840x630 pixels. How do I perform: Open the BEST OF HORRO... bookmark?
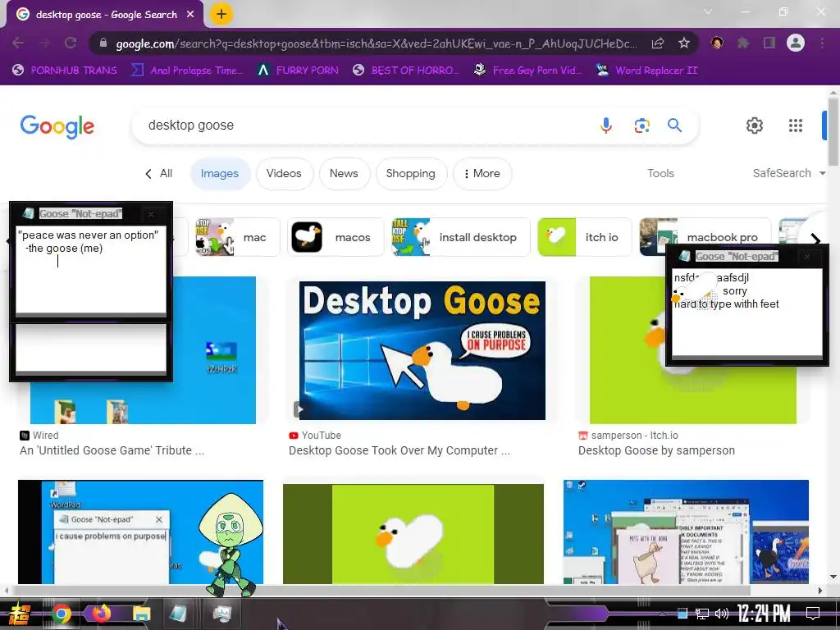coord(406,71)
